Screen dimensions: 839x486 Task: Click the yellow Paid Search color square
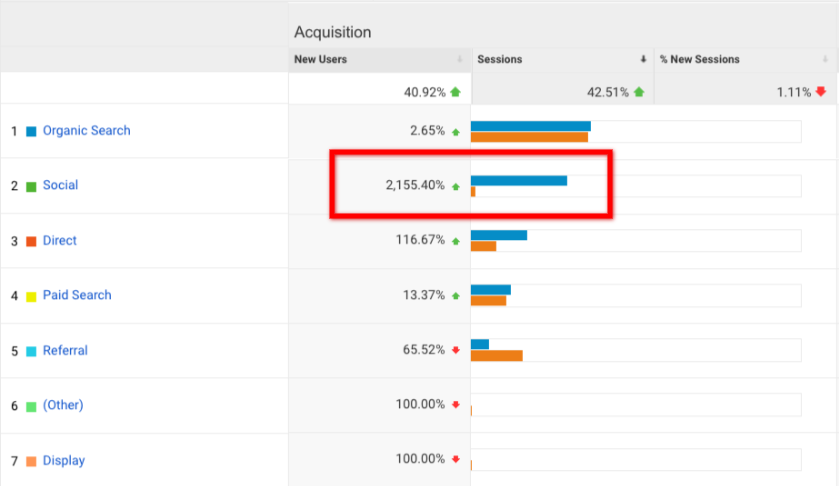[31, 297]
